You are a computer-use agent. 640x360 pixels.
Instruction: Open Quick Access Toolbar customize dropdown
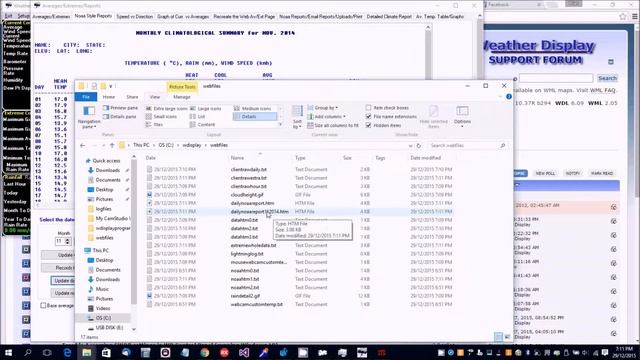[111, 86]
